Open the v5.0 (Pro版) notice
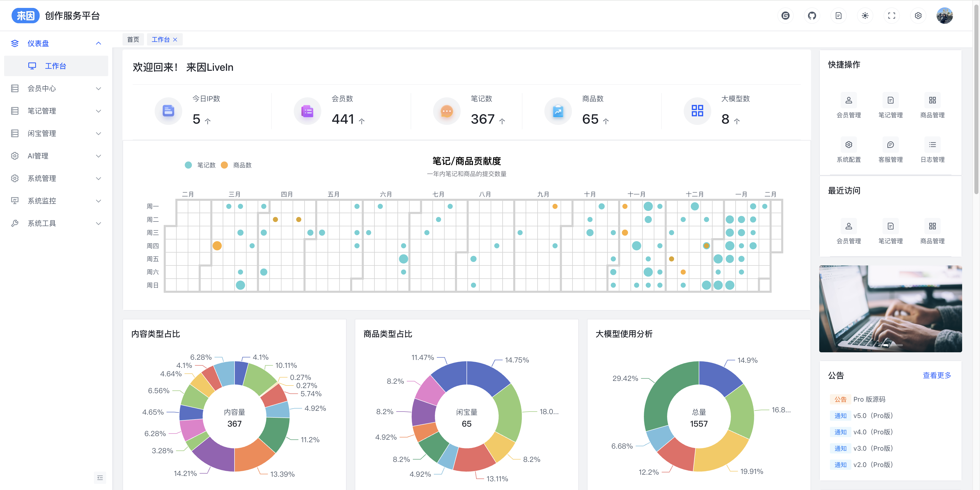The height and width of the screenshot is (490, 980). [873, 416]
